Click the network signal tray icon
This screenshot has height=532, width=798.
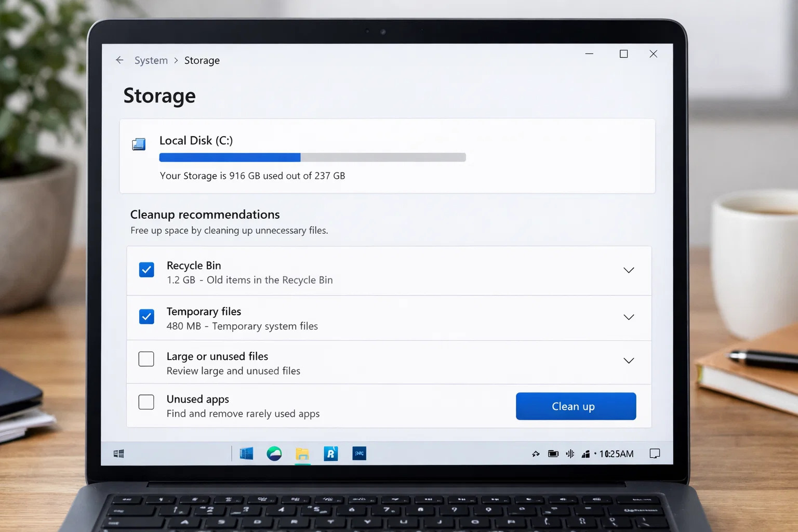pyautogui.click(x=586, y=454)
